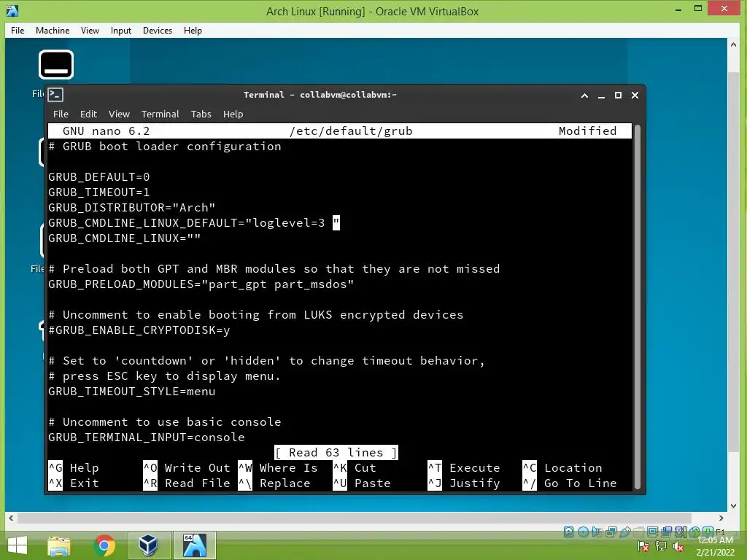The image size is (747, 560).
Task: Click the horizontal scrollbar left arrow
Action: coord(11,518)
